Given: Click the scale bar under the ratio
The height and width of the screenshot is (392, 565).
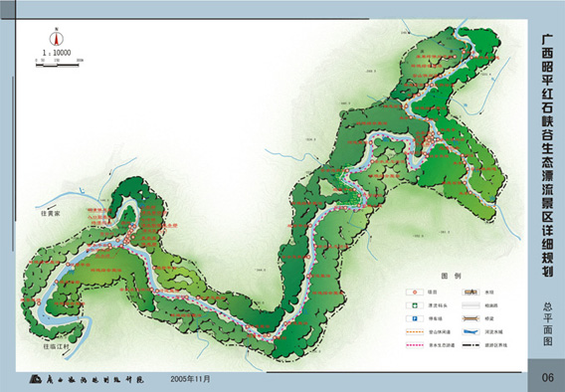Looking at the screenshot, I should (x=57, y=66).
